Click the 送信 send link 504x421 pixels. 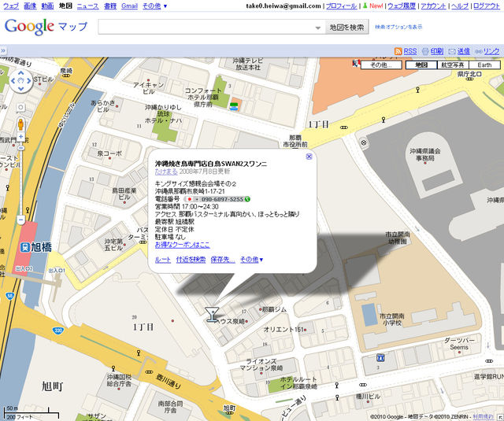[x=464, y=51]
